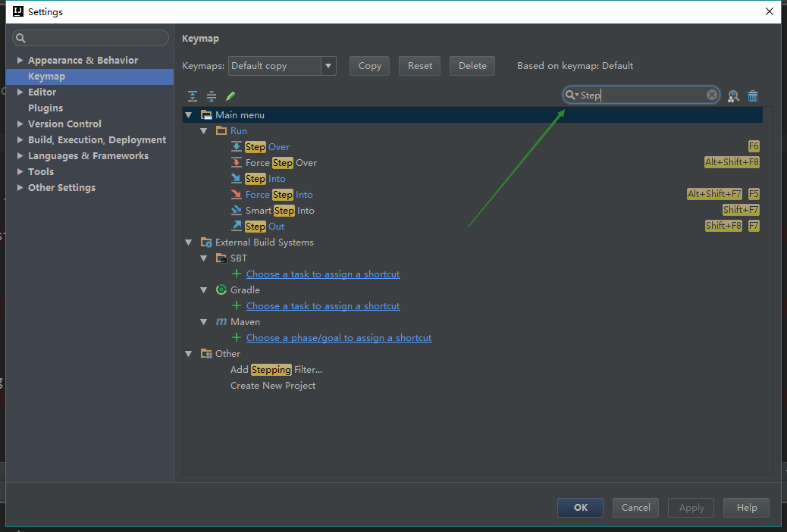Click the Maven m icon
Image resolution: width=787 pixels, height=532 pixels.
[221, 322]
